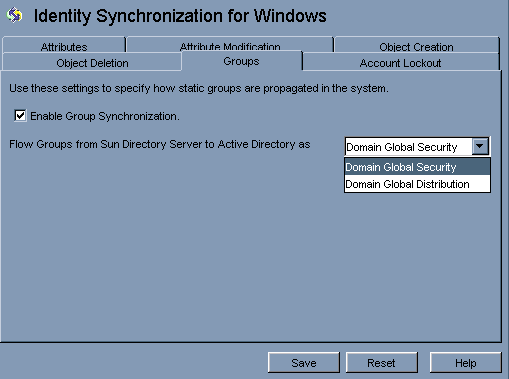Open the Attributes tab
509x379 pixels.
point(64,45)
